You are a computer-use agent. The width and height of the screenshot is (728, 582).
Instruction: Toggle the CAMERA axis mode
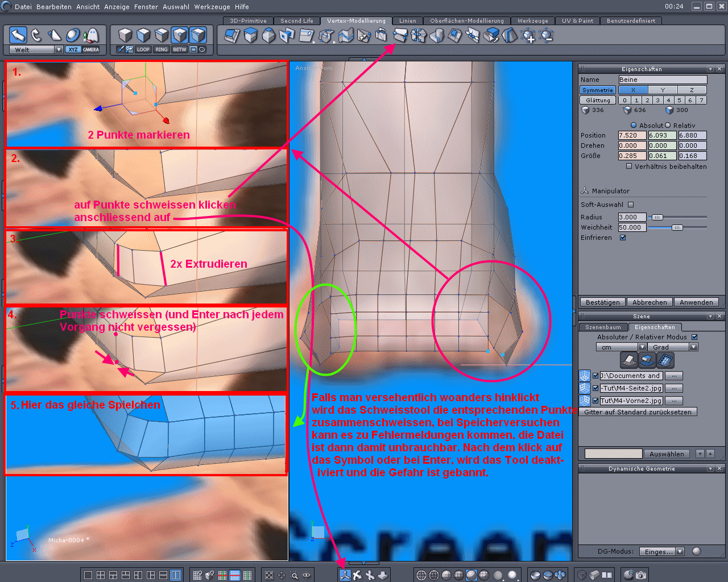pyautogui.click(x=91, y=49)
